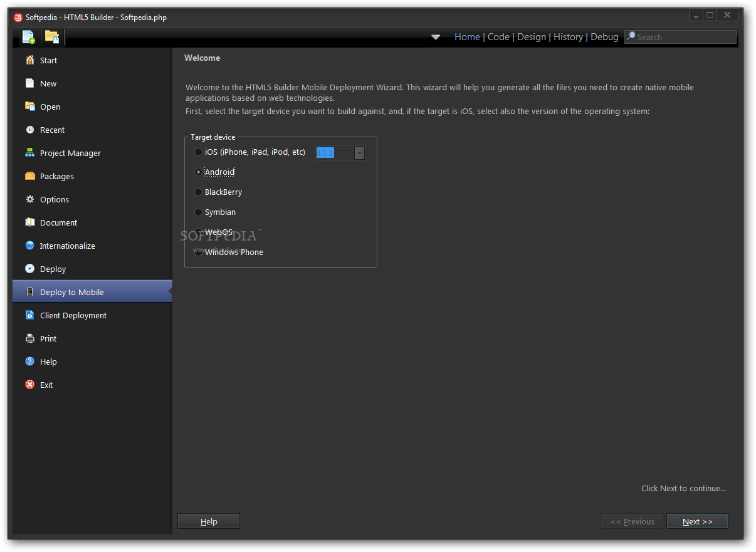
Task: Choose Exit from the sidebar
Action: (x=92, y=385)
